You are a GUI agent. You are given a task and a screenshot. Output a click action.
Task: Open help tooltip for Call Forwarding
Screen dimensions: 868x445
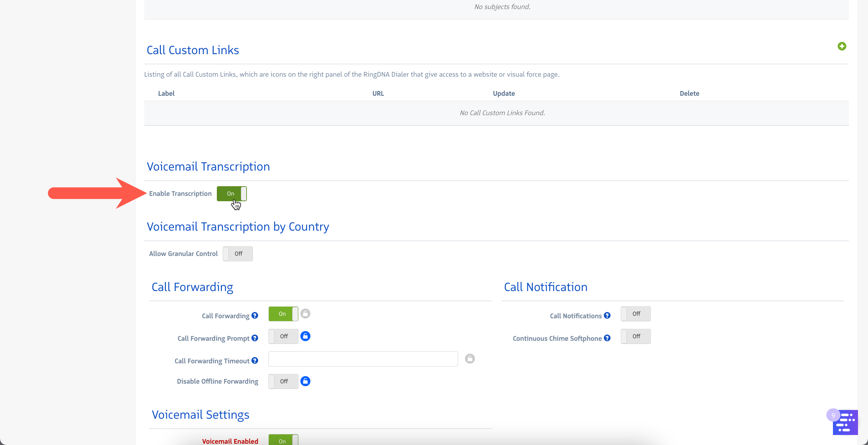pyautogui.click(x=255, y=316)
